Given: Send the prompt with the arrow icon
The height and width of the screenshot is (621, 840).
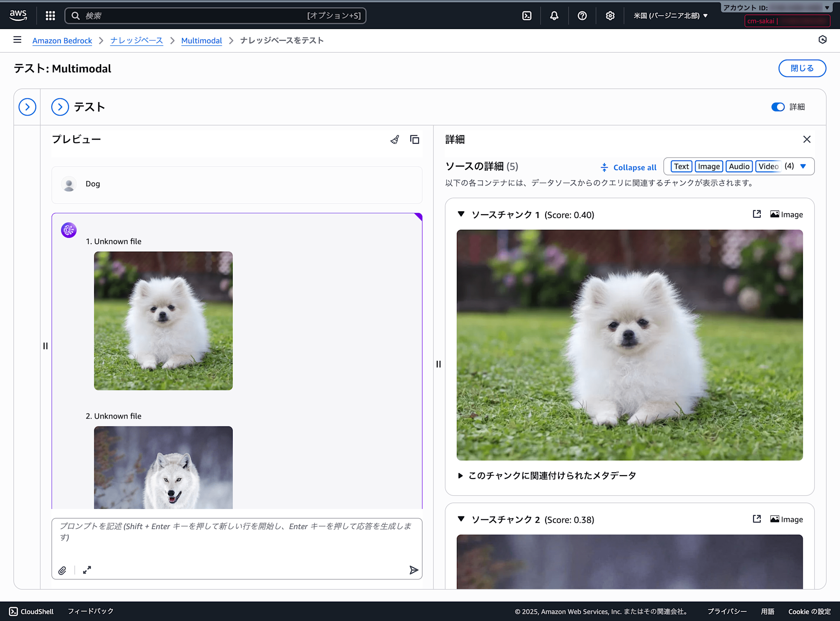Looking at the screenshot, I should [x=414, y=570].
